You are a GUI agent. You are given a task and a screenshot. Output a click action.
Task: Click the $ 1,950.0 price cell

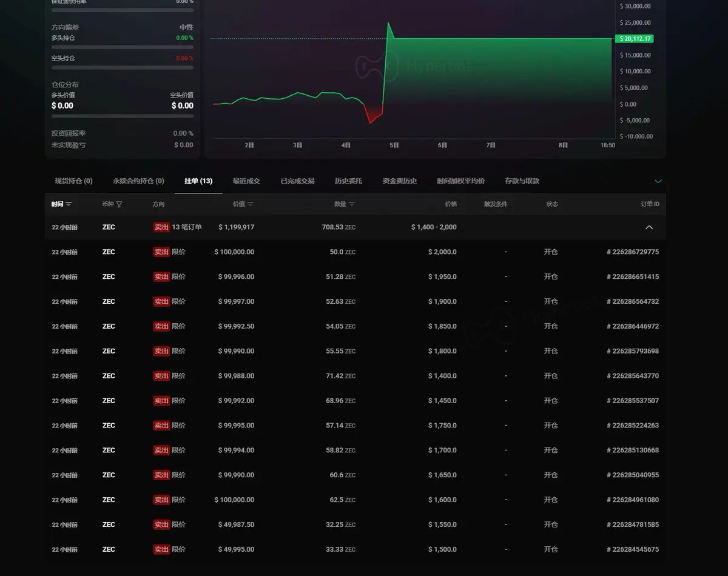coord(442,276)
